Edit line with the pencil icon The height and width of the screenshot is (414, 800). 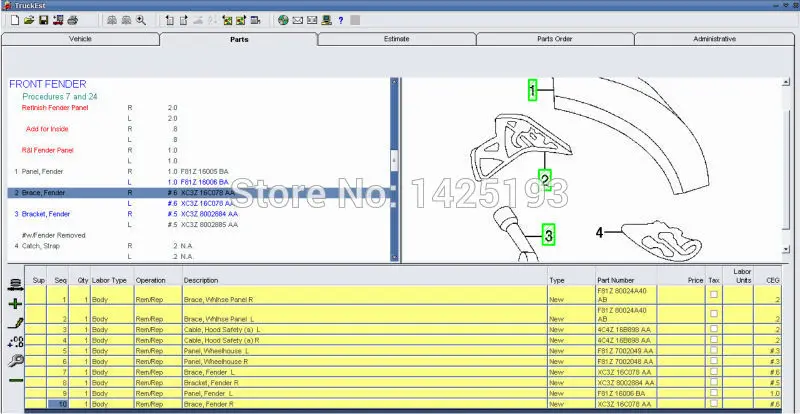(x=16, y=323)
